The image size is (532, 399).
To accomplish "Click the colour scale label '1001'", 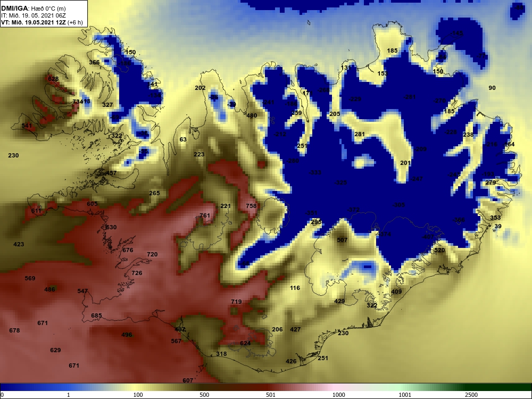I will tap(405, 395).
